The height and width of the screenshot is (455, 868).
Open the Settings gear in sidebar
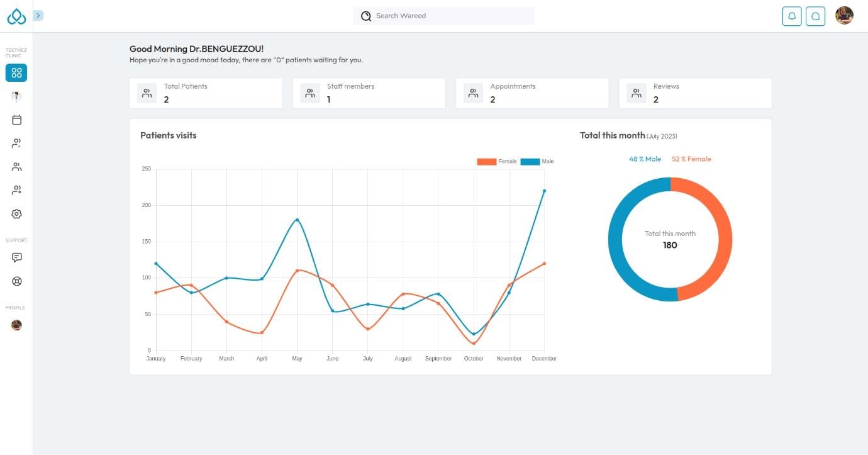16,213
